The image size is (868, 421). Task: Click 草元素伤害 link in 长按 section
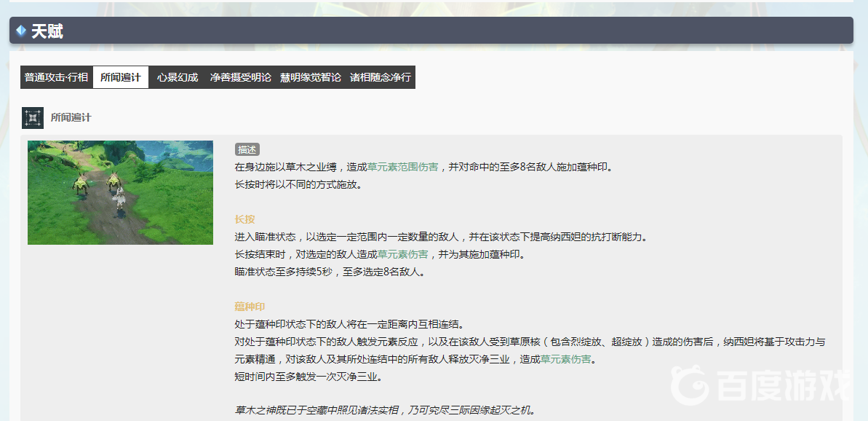pos(402,254)
